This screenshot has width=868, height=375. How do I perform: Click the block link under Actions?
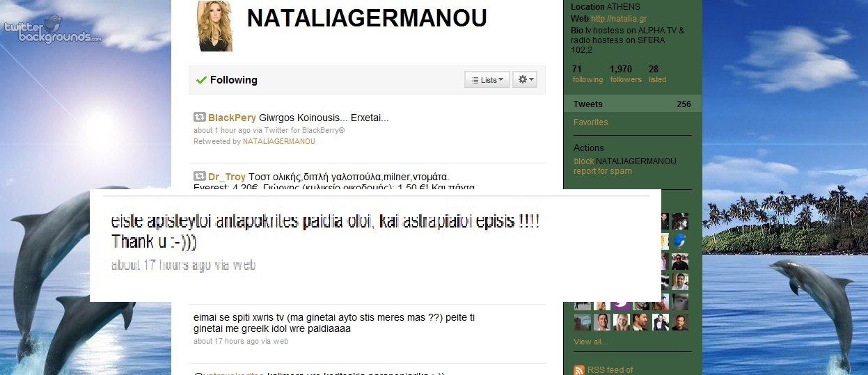[583, 161]
